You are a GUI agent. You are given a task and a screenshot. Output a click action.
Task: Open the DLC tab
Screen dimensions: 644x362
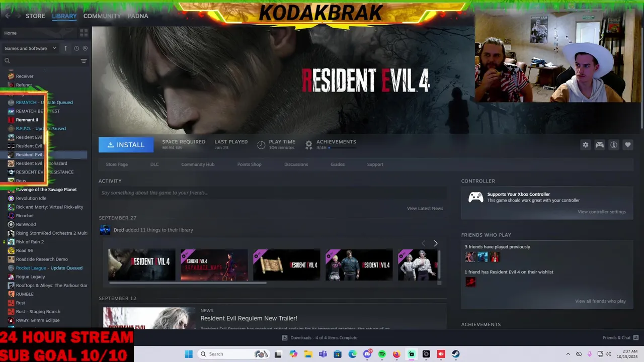[x=154, y=164]
